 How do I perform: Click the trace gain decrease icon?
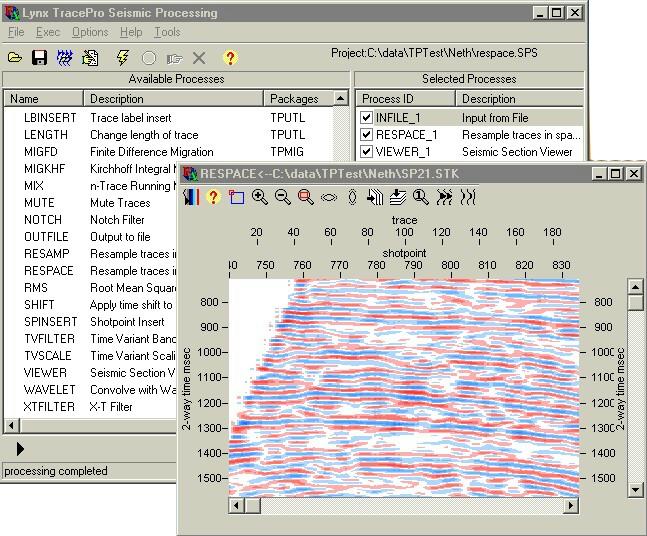click(x=468, y=197)
